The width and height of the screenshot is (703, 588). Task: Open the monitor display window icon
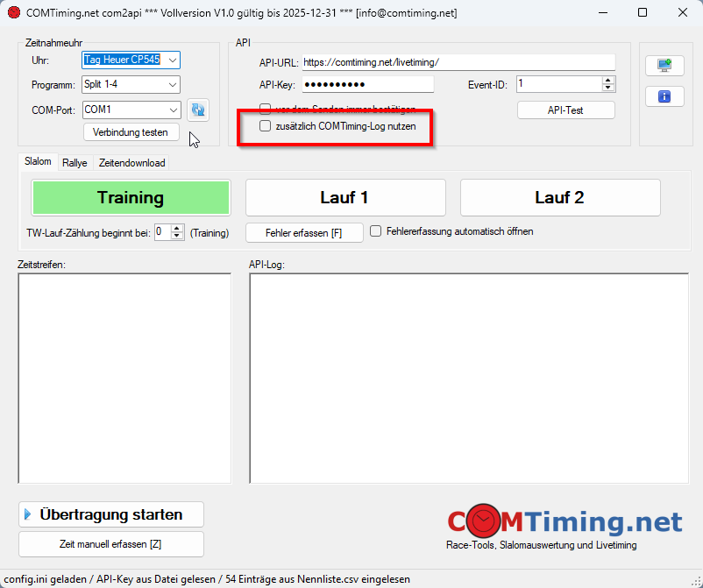point(664,66)
